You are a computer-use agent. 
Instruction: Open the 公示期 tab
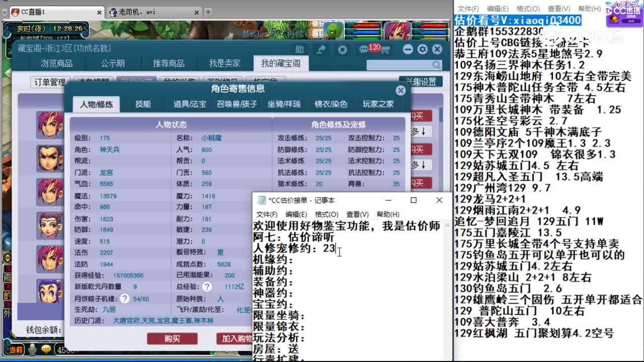tap(113, 63)
